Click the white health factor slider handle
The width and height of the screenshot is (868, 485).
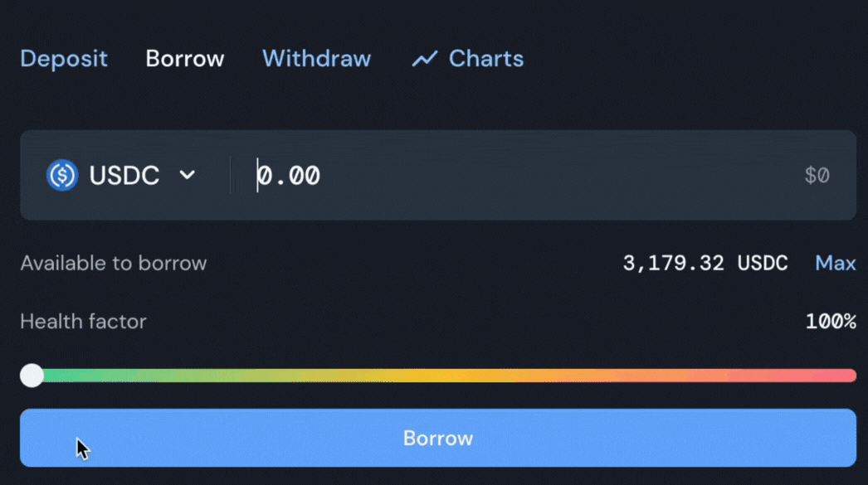tap(32, 376)
